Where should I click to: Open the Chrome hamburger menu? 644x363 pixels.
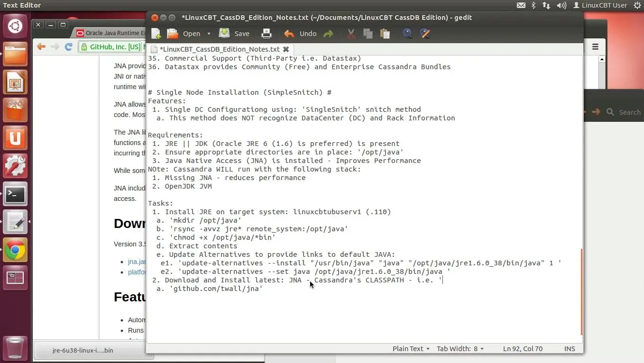click(x=595, y=47)
